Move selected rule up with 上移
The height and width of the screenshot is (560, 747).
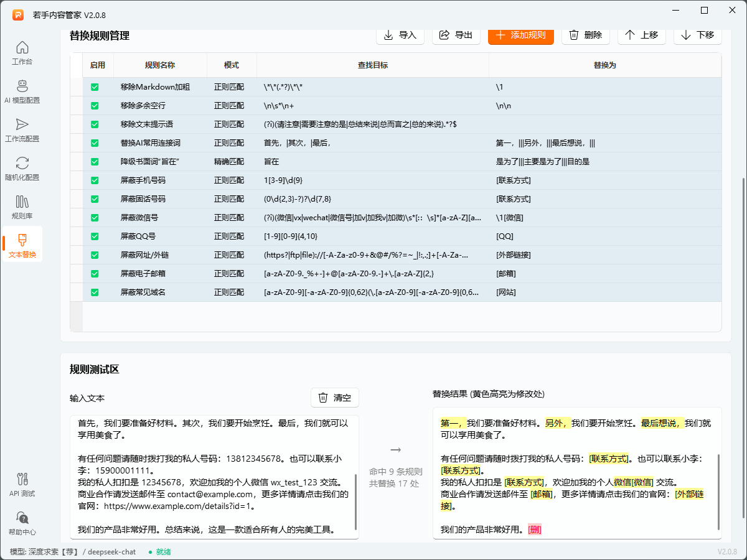(x=641, y=37)
